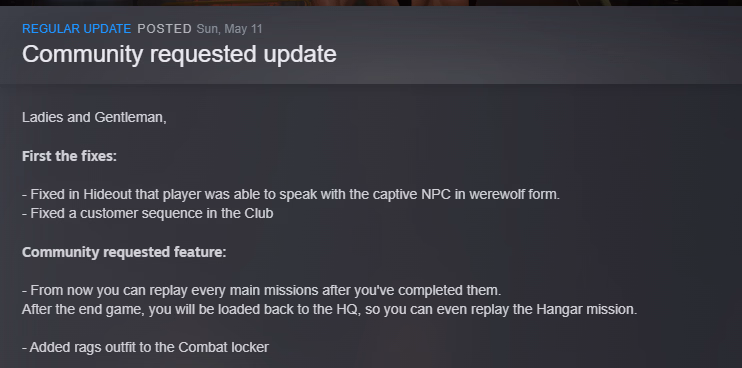Click the replay every main missions line
The width and height of the screenshot is (742, 368).
(x=261, y=290)
